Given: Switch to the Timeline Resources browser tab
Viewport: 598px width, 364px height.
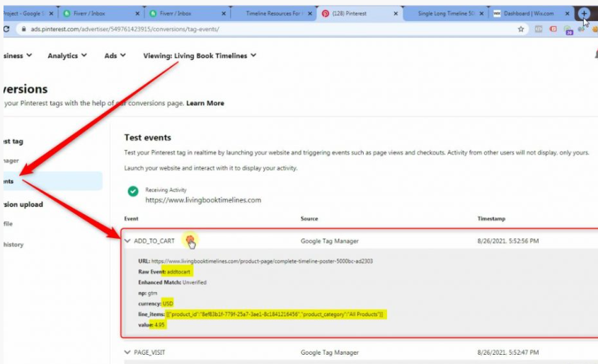Looking at the screenshot, I should pyautogui.click(x=275, y=13).
